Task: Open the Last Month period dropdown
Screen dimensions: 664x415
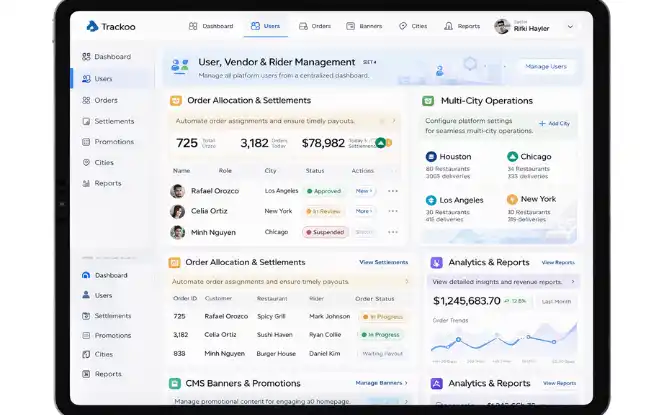Action: click(555, 300)
